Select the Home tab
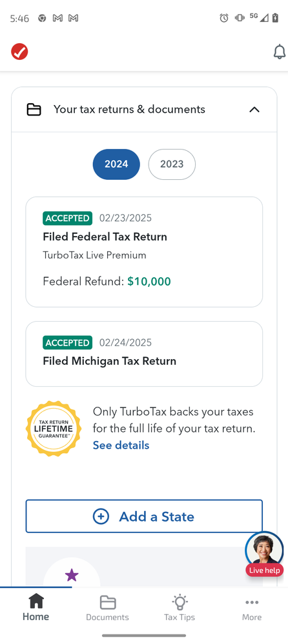288x644 pixels. click(x=36, y=607)
